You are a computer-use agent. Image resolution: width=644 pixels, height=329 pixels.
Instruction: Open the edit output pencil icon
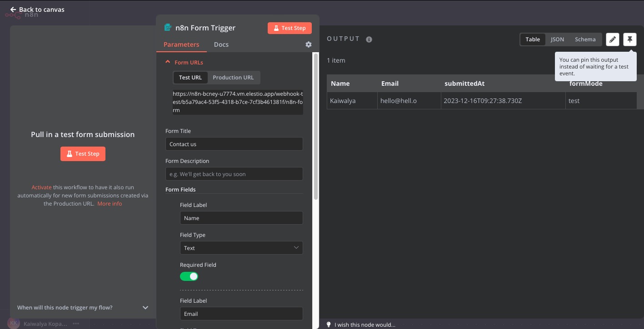coord(612,39)
